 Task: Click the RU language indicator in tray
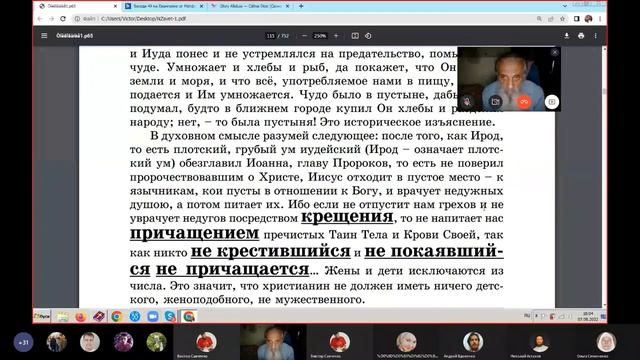point(527,316)
